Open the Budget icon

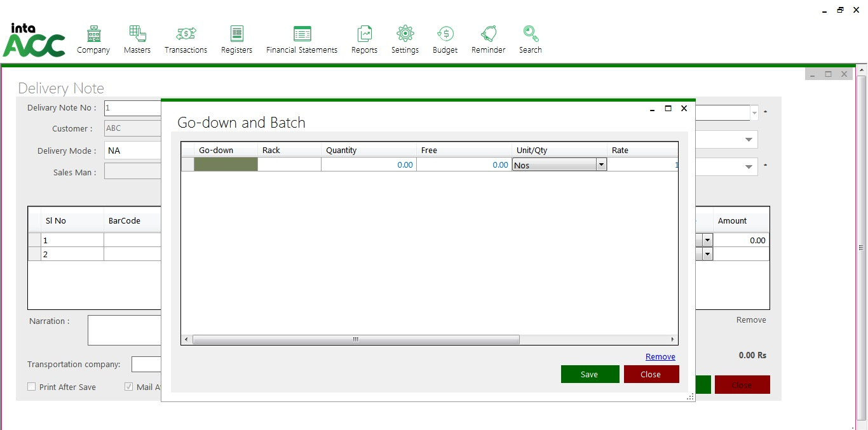445,34
